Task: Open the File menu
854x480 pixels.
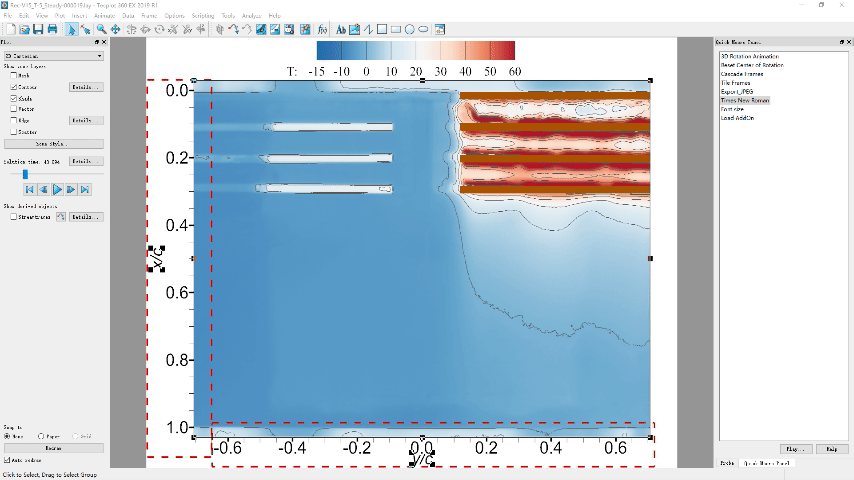Action: [8, 16]
